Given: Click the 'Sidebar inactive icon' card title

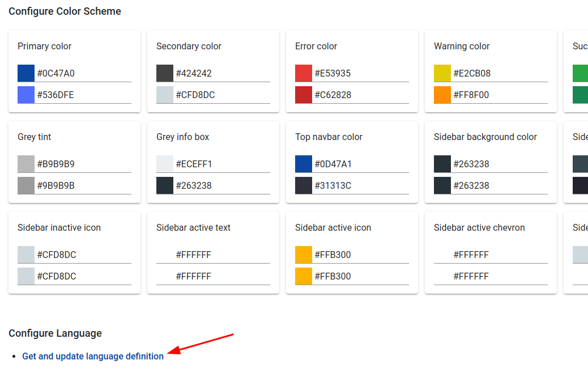Looking at the screenshot, I should (x=59, y=228).
